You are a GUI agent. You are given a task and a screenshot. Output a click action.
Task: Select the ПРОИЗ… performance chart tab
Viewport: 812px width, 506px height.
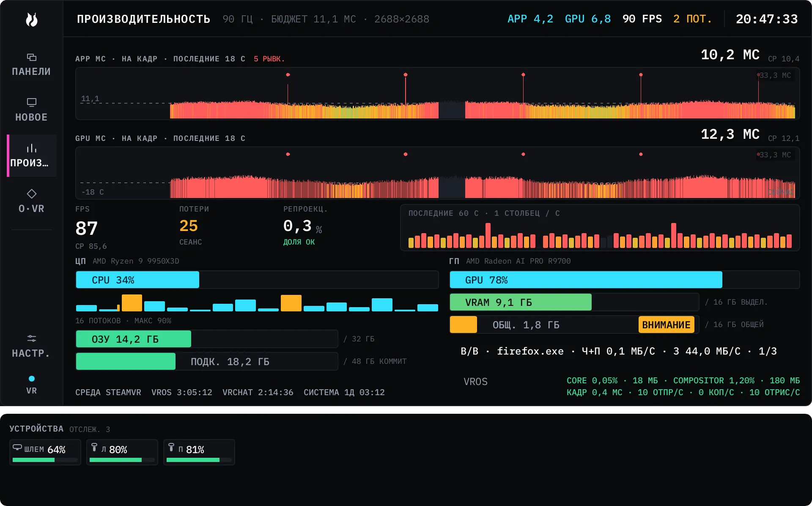click(31, 156)
